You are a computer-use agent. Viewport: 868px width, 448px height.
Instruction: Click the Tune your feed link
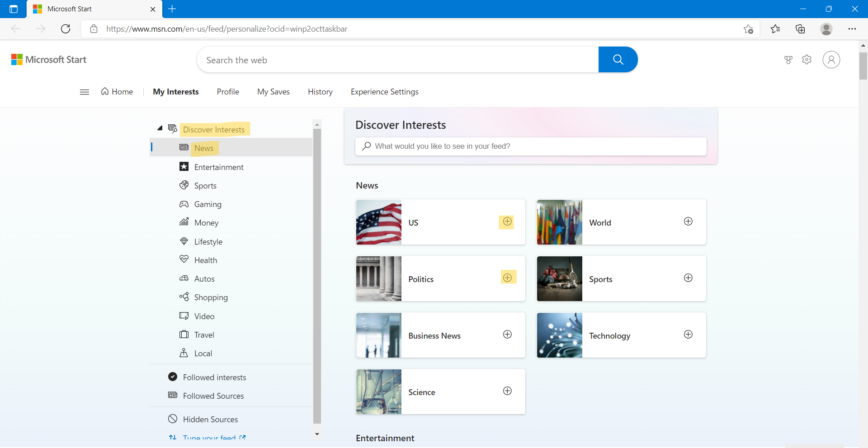click(208, 437)
